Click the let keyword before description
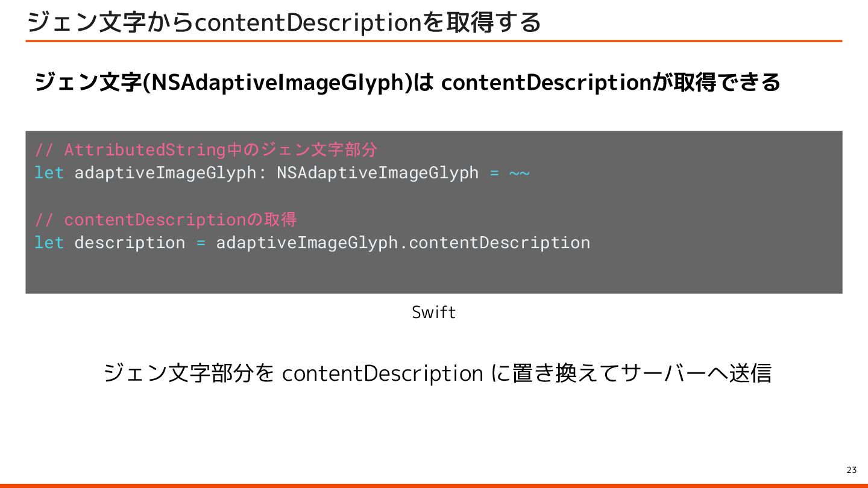 [49, 243]
